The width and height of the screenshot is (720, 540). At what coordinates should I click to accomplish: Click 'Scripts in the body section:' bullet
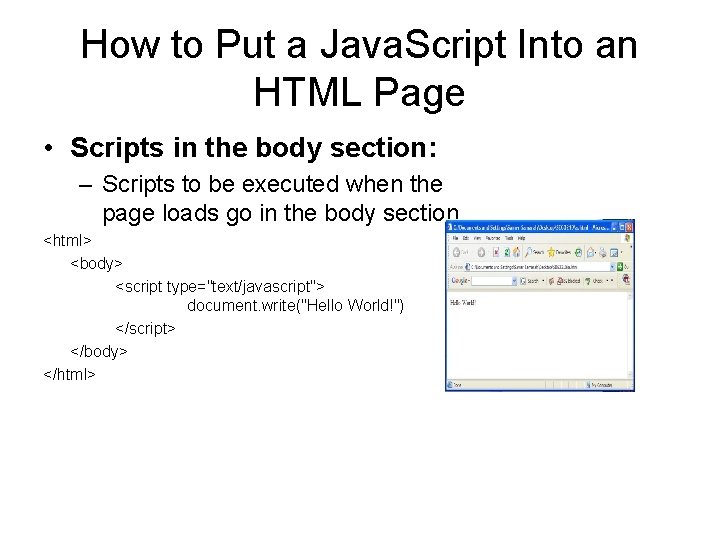coord(253,147)
